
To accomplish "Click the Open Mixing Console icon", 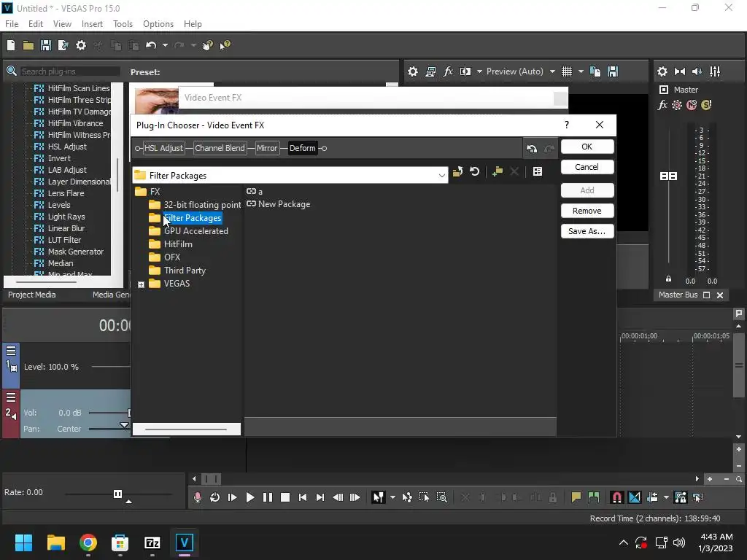I will click(715, 71).
